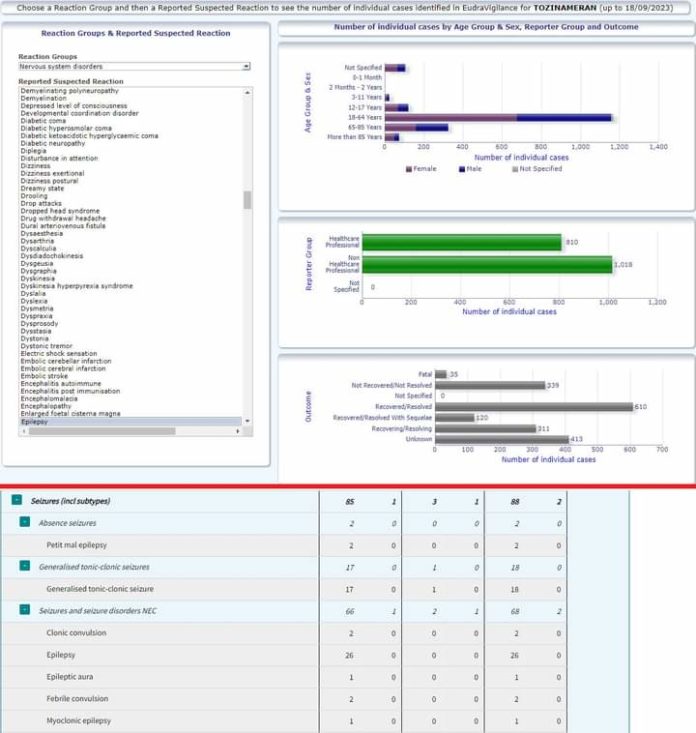Image resolution: width=696 pixels, height=733 pixels.
Task: Click the Female legend color swatch
Action: pos(407,169)
